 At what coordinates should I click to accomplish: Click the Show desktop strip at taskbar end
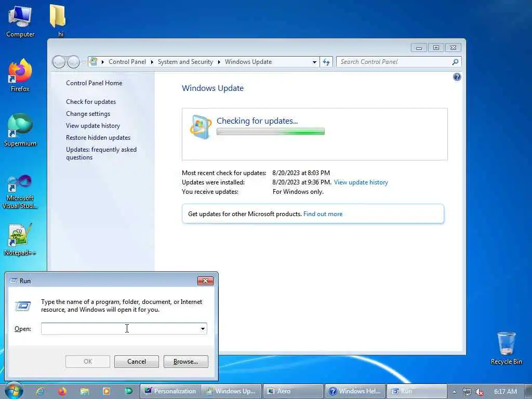point(528,391)
